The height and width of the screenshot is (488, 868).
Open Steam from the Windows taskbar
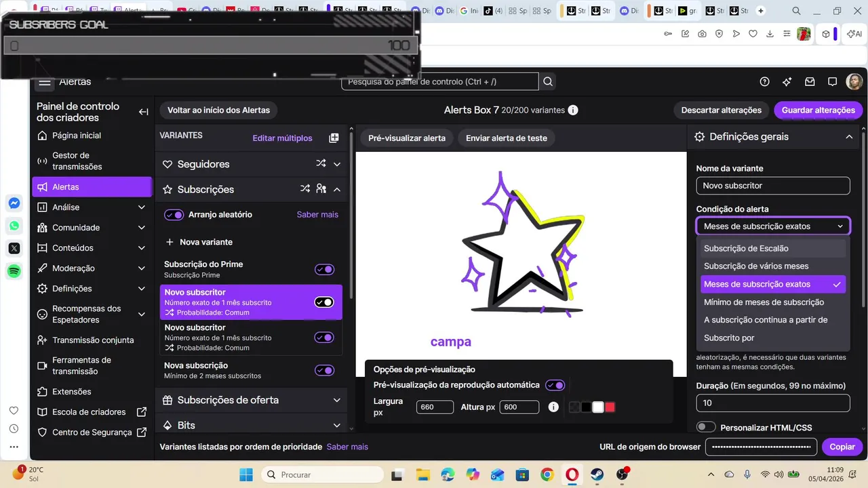[x=597, y=474]
